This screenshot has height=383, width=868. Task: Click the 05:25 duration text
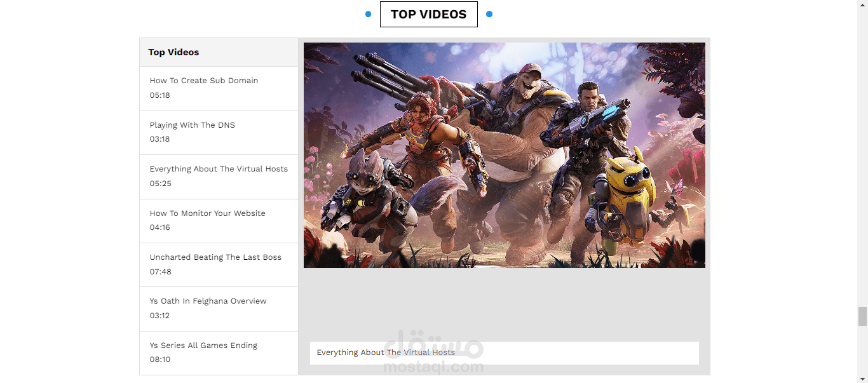click(x=161, y=184)
